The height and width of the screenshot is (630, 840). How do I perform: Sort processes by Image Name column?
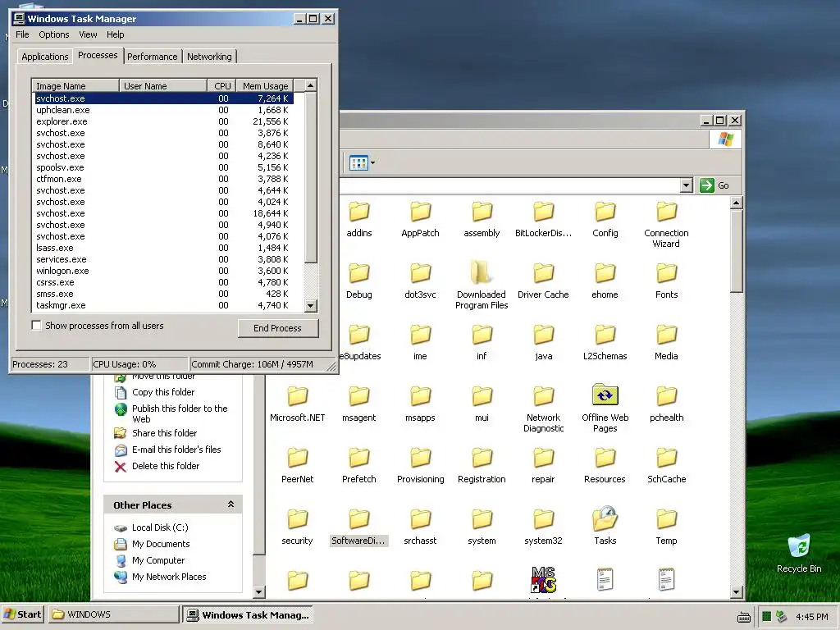[75, 85]
